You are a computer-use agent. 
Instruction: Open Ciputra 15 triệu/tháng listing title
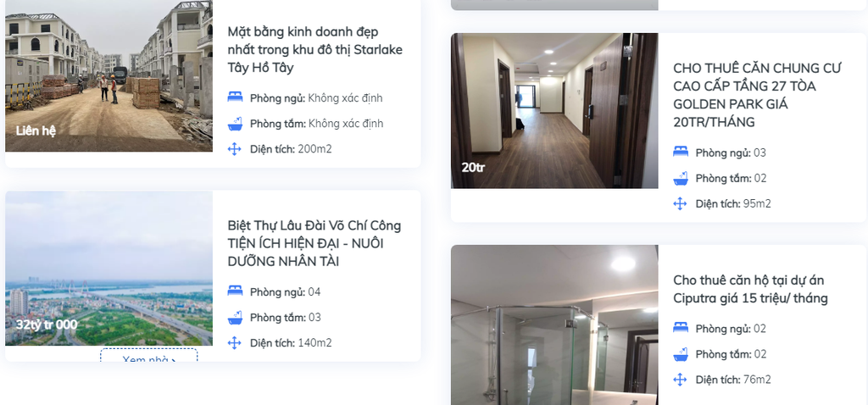pyautogui.click(x=751, y=289)
